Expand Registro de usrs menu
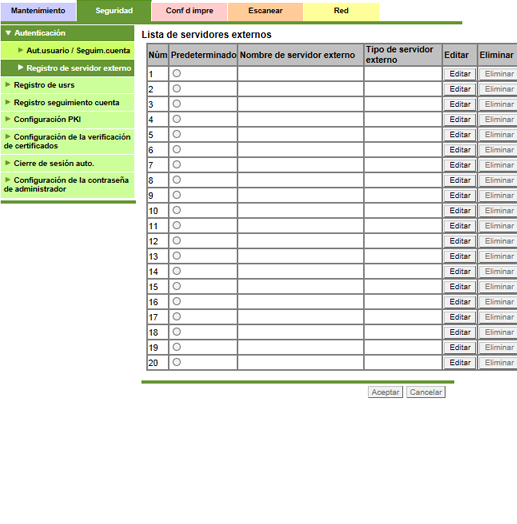 pos(68,85)
